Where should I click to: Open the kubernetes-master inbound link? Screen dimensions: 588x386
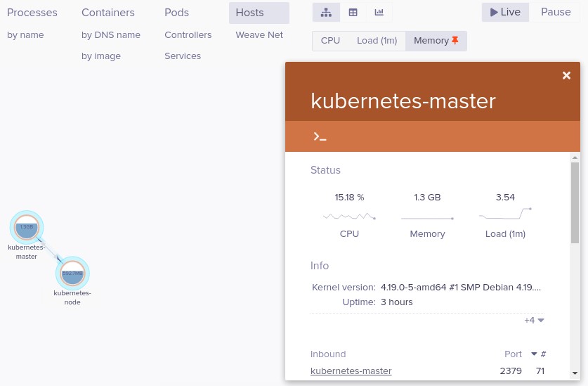[x=351, y=371]
